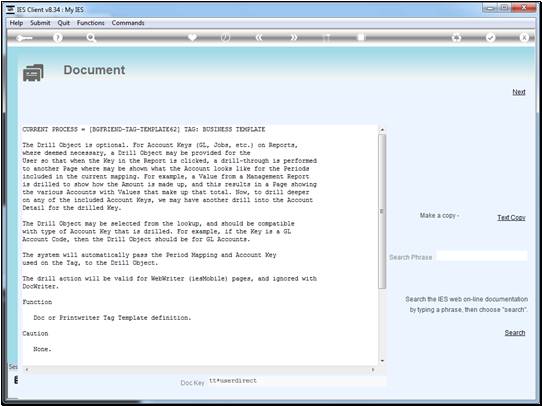The height and width of the screenshot is (406, 542).
Task: Open the Help menu
Action: tap(16, 23)
